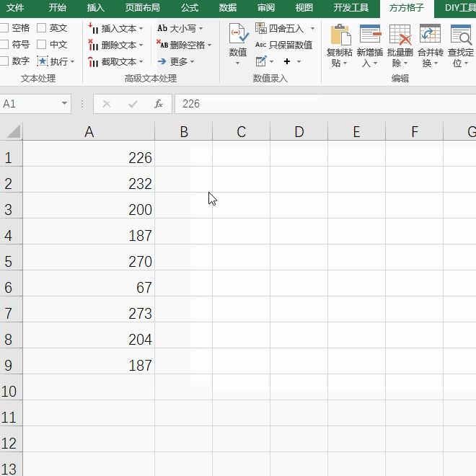Click the 四舍五入 icon
The width and height of the screenshot is (476, 476).
coord(261,28)
